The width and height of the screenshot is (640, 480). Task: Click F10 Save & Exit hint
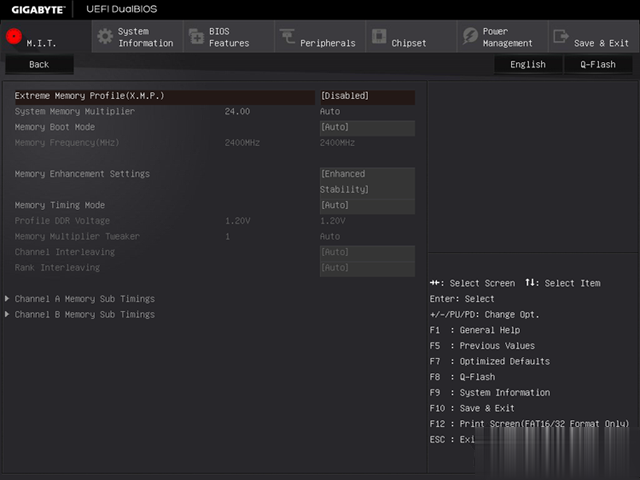coord(472,408)
